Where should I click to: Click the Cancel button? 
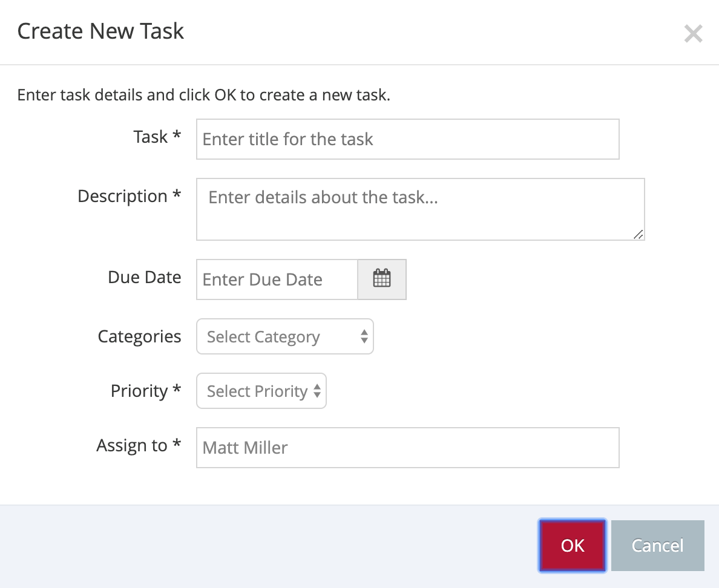657,546
